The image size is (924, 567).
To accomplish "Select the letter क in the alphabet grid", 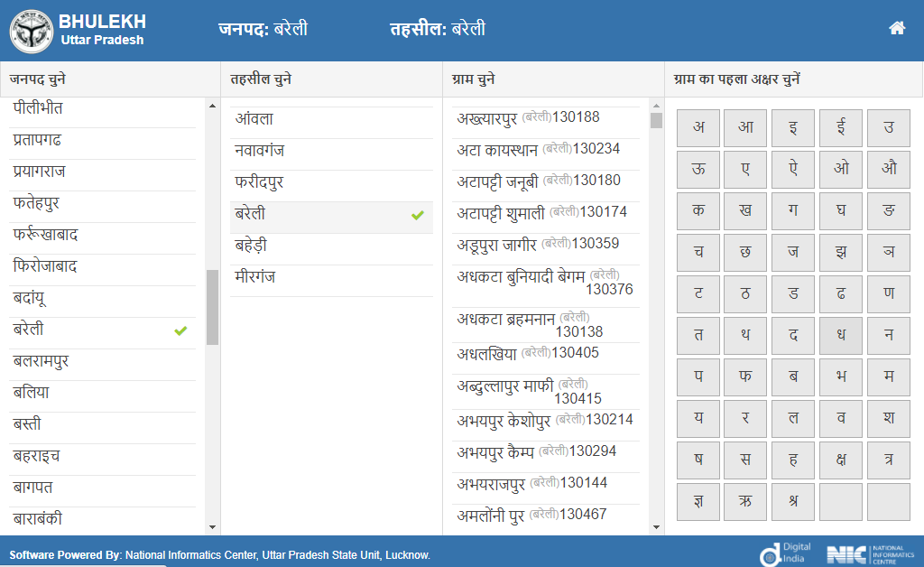I will point(698,210).
